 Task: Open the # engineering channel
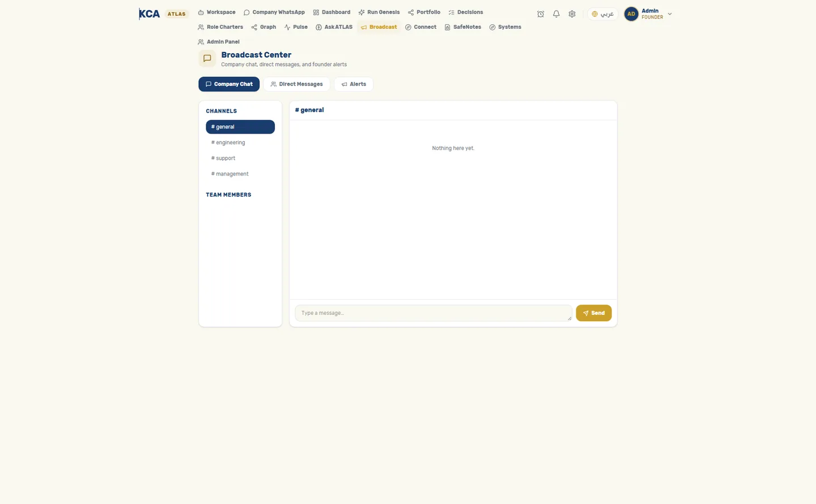pos(240,143)
